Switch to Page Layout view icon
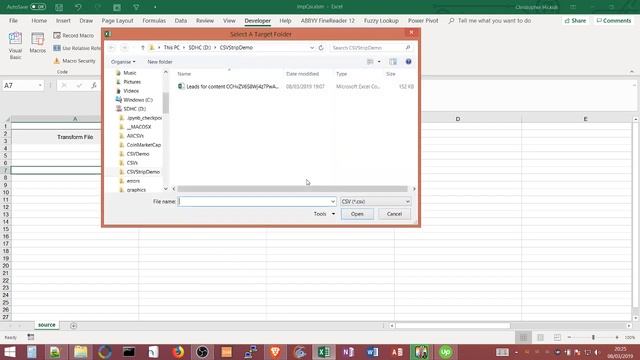This screenshot has height=360, width=640. pyautogui.click(x=540, y=338)
